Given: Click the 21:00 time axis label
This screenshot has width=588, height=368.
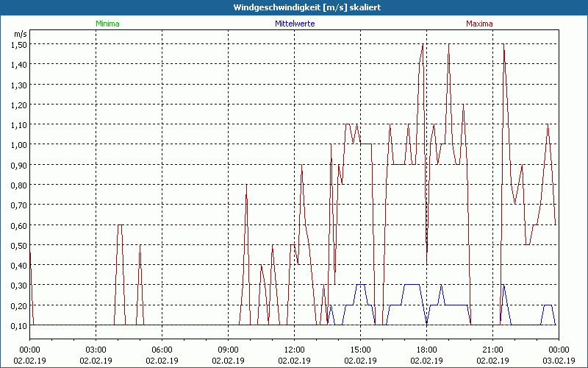Looking at the screenshot, I should point(492,350).
